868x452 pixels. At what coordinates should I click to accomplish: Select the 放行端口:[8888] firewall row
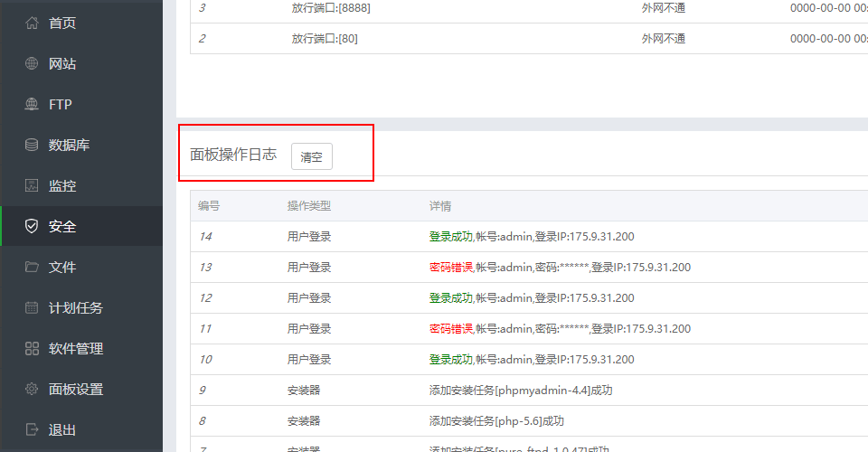tap(331, 7)
